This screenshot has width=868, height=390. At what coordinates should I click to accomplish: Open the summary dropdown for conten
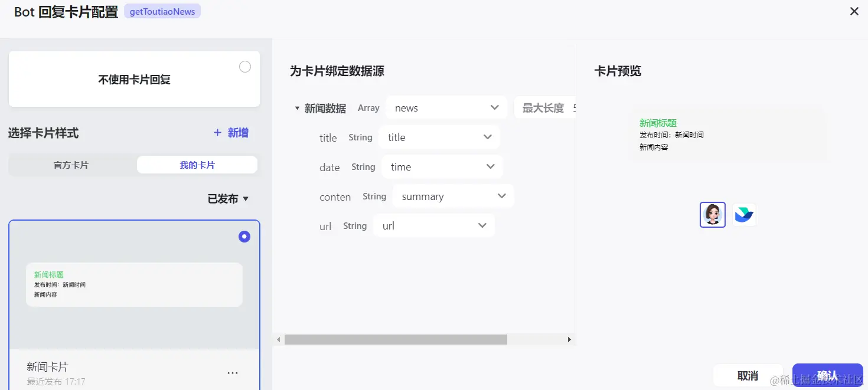453,196
